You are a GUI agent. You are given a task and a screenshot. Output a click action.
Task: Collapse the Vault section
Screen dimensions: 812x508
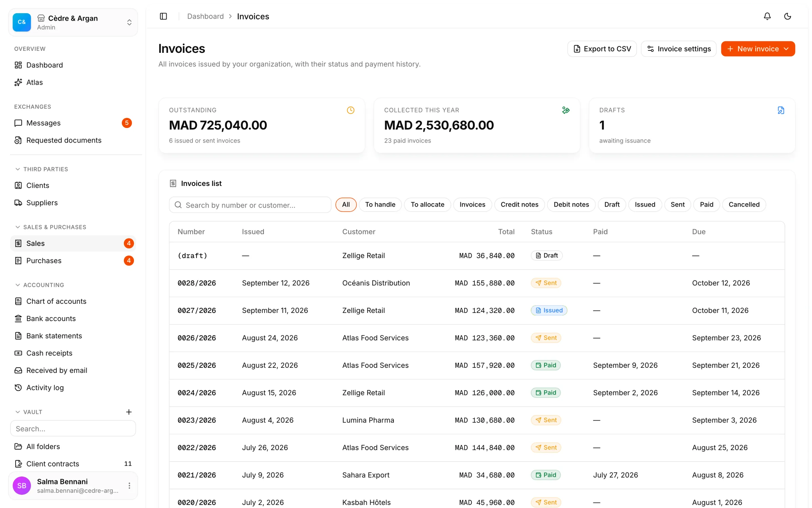click(x=29, y=412)
